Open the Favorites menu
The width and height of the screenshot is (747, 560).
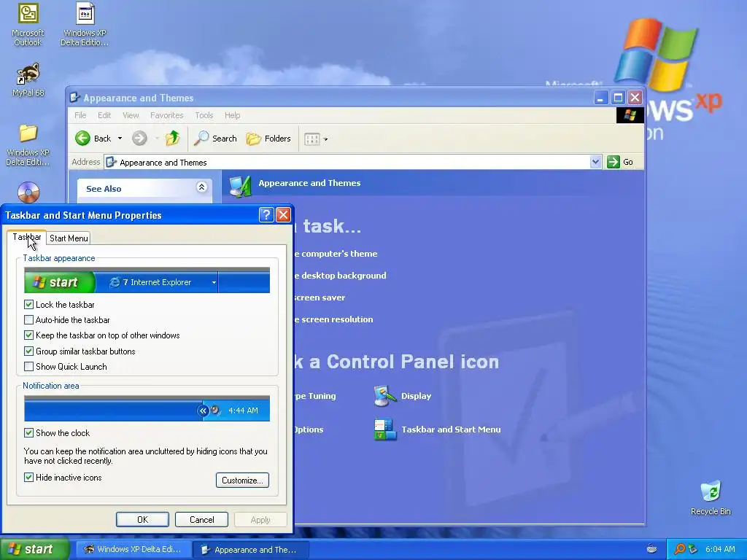[x=167, y=115]
